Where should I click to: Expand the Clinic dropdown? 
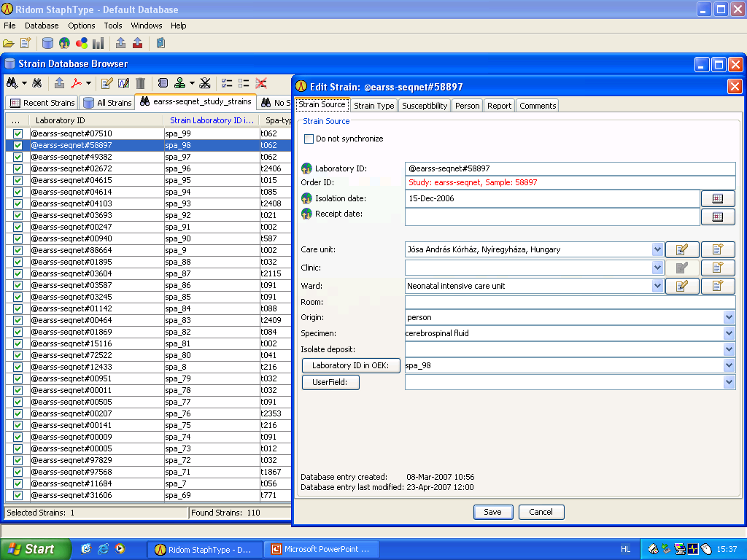(657, 268)
